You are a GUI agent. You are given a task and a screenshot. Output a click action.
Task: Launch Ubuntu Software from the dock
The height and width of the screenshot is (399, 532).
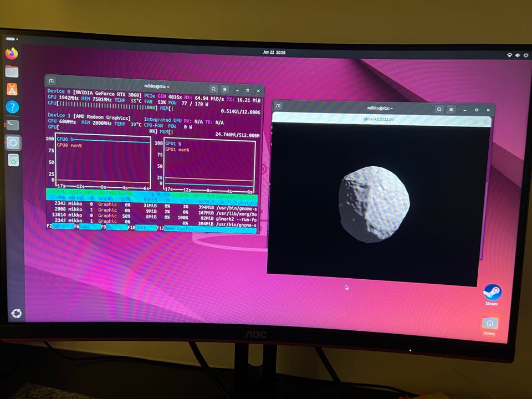tap(12, 89)
